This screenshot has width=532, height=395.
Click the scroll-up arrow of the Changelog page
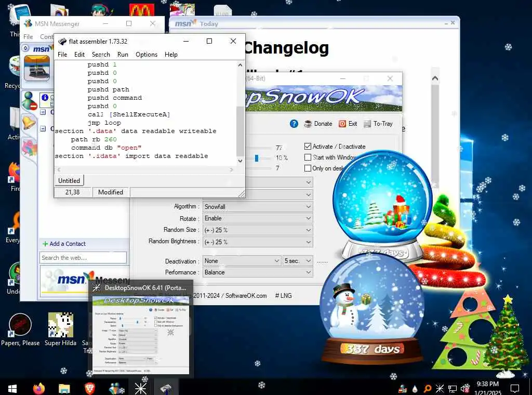pos(435,78)
